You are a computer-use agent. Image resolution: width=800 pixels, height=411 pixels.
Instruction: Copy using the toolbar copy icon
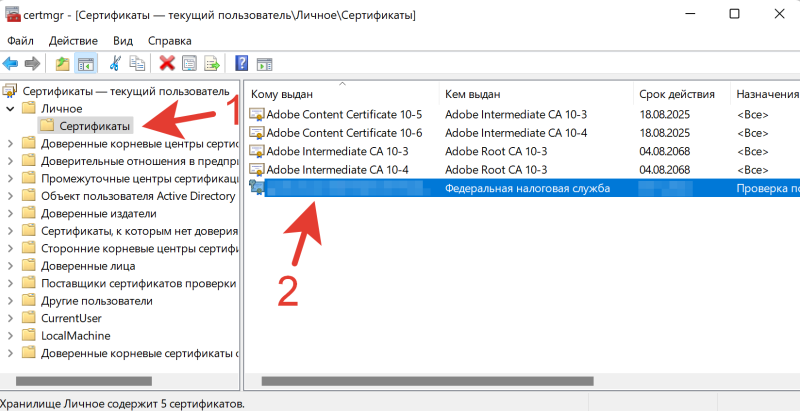point(136,64)
